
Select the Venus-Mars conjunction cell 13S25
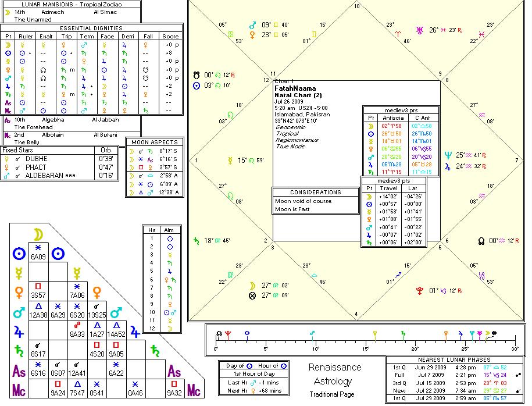(x=97, y=311)
